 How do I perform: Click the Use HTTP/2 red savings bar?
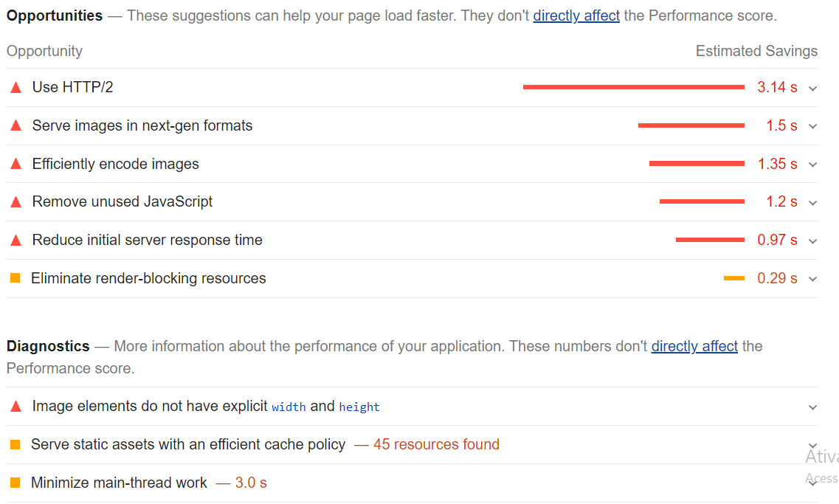tap(634, 87)
